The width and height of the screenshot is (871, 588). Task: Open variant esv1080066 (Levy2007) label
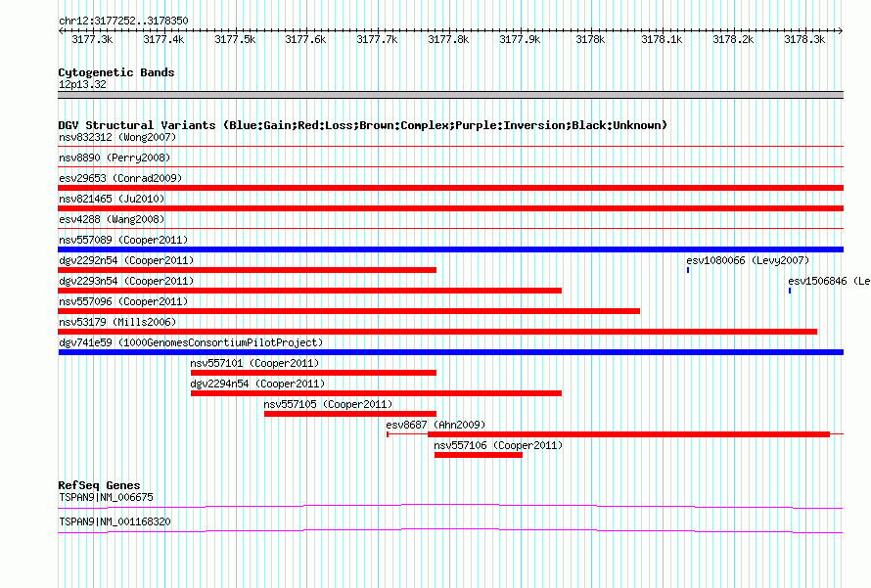748,260
